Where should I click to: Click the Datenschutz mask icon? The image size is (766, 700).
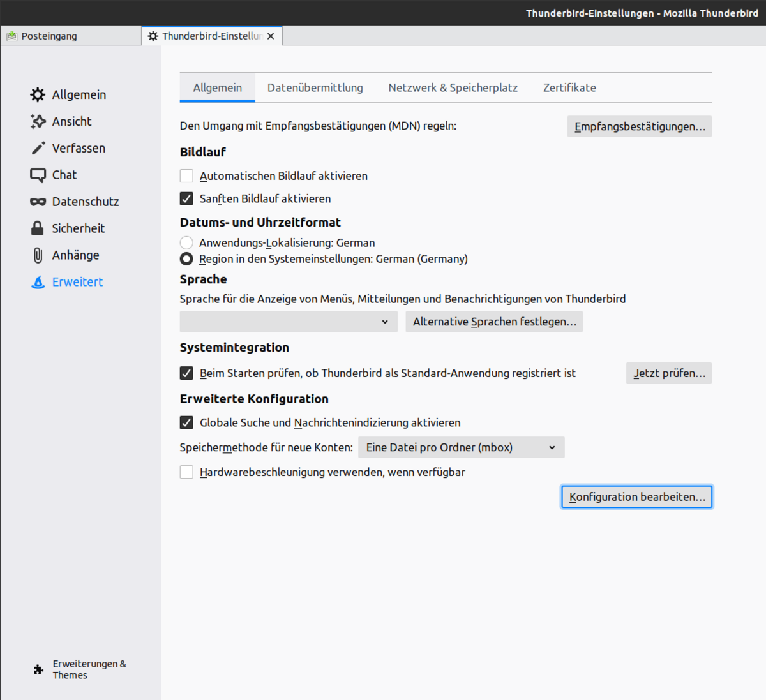click(x=38, y=202)
